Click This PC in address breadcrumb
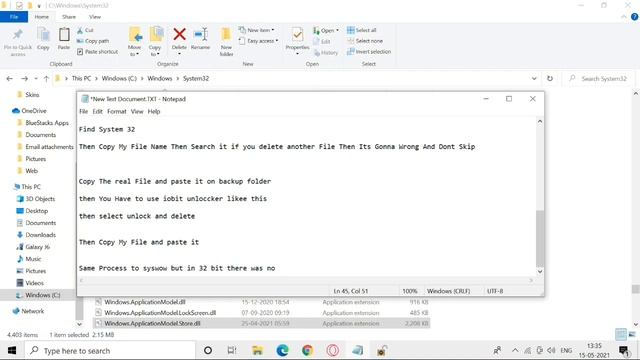Viewport: 640px width, 360px height. pyautogui.click(x=81, y=78)
